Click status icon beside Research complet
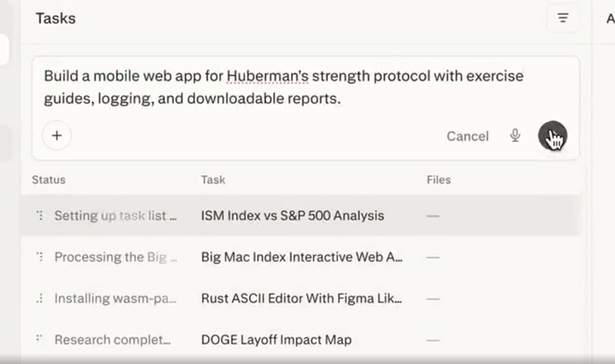The height and width of the screenshot is (364, 615). [x=39, y=339]
